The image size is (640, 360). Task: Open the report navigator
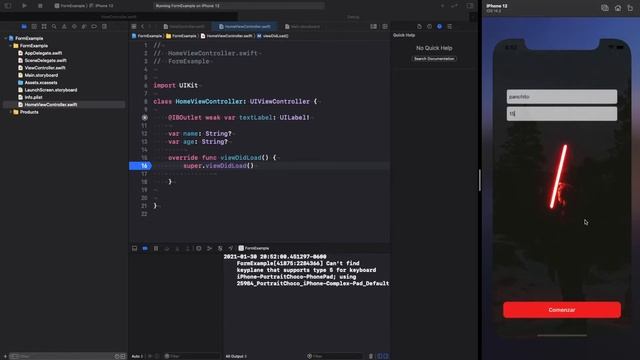(x=104, y=27)
